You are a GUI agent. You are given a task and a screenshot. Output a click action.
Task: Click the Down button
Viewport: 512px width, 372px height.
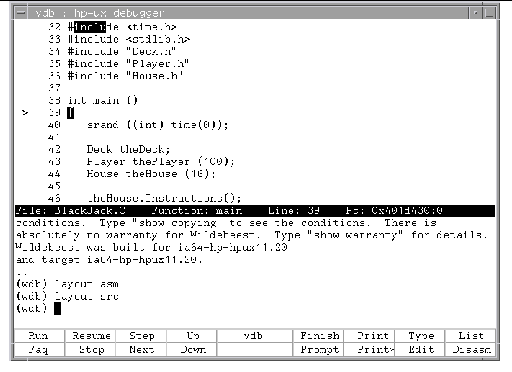pos(192,350)
